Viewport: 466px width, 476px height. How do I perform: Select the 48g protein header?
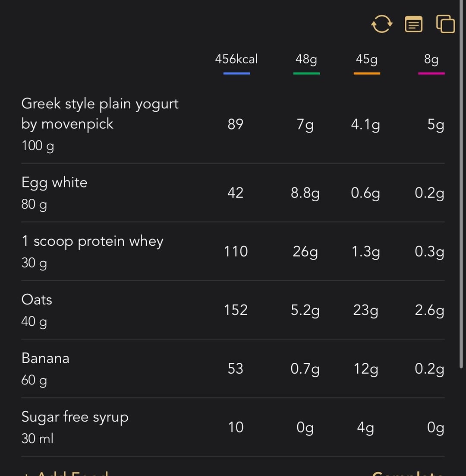(306, 59)
